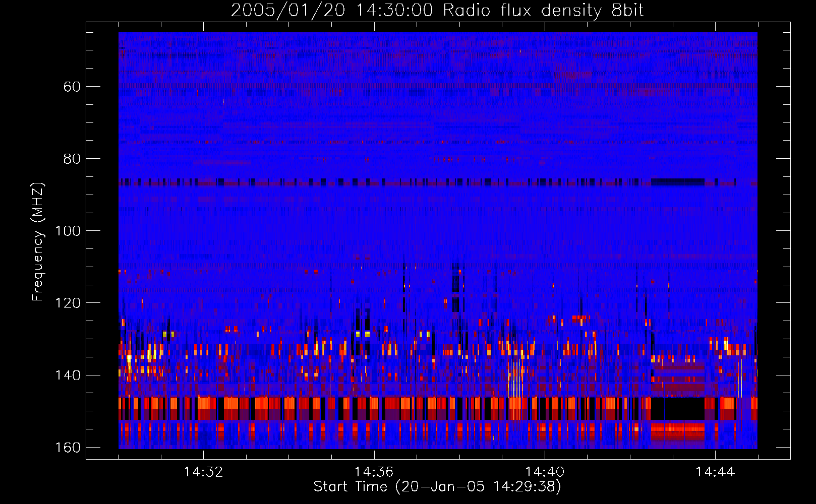
Task: Click the 14:44 time tick label
Action: (x=715, y=472)
